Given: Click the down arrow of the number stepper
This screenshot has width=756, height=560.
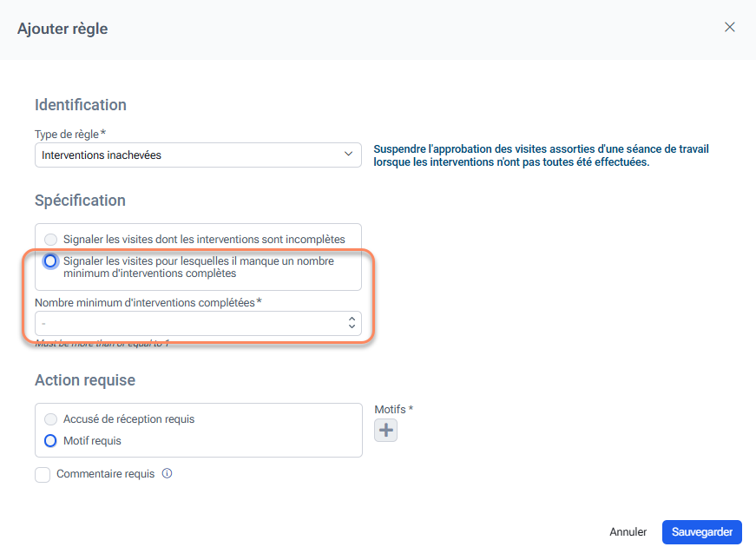Looking at the screenshot, I should coord(352,327).
